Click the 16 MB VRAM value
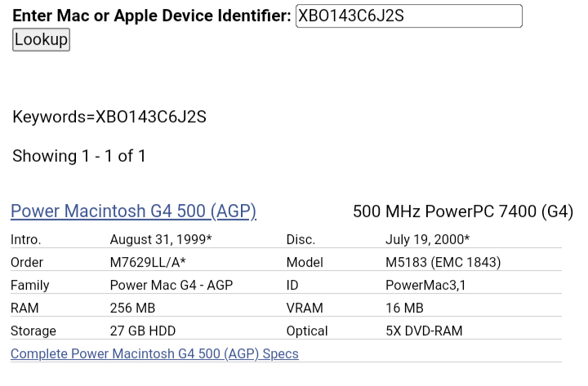This screenshot has height=386, width=588. pyautogui.click(x=404, y=308)
